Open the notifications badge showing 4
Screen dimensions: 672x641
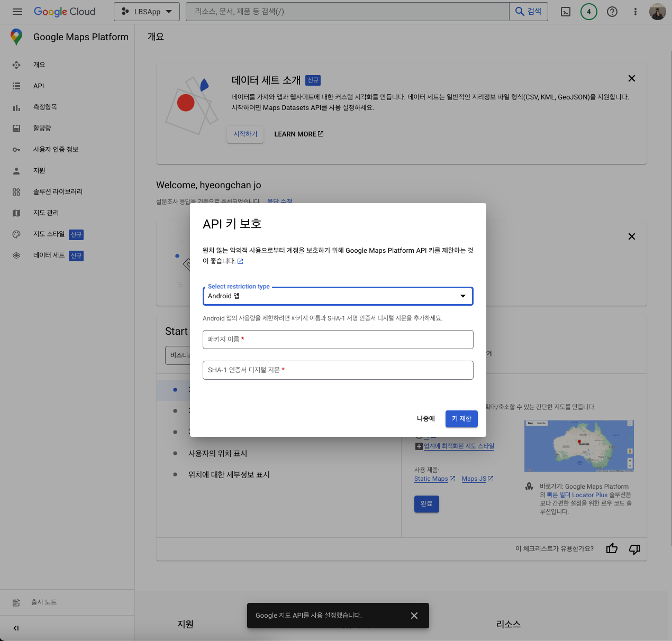click(589, 12)
